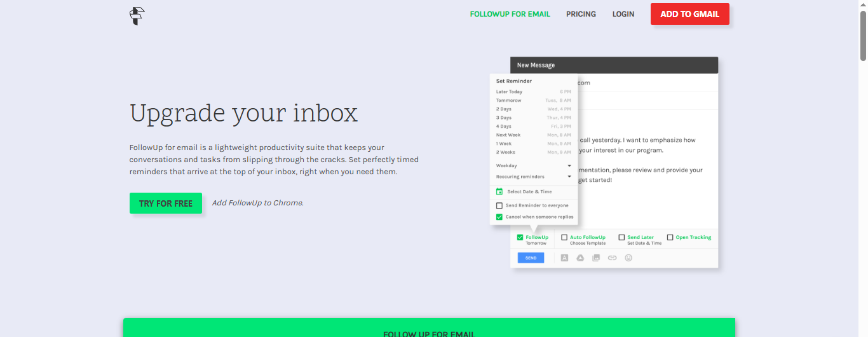Select the '4 Days' reminder row
Screen dimensions: 868x337
(x=534, y=127)
